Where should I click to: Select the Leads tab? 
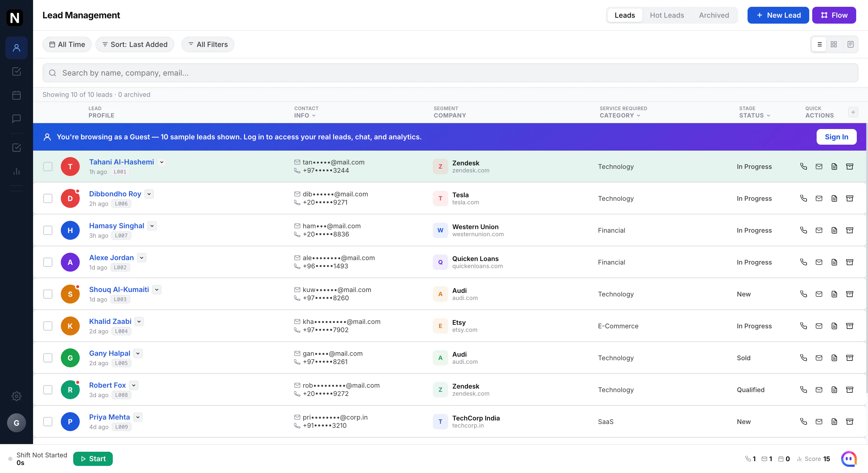coord(625,15)
